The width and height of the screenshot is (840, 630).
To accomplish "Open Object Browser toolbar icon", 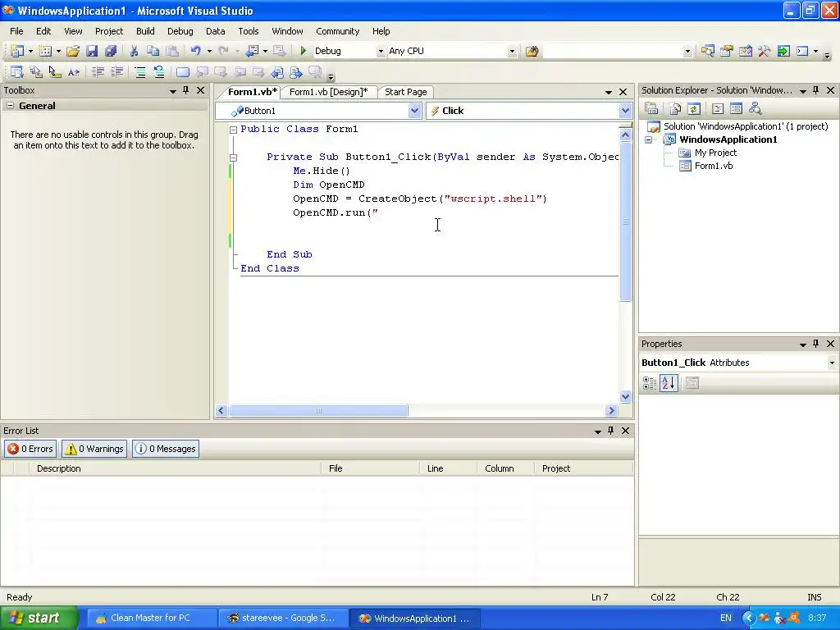I will (745, 51).
